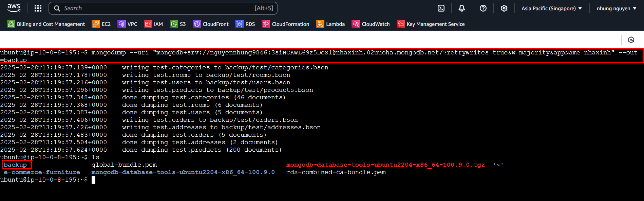Click 'done dumping test.products (200 documents)' line
The image size is (644, 201).
(x=202, y=150)
